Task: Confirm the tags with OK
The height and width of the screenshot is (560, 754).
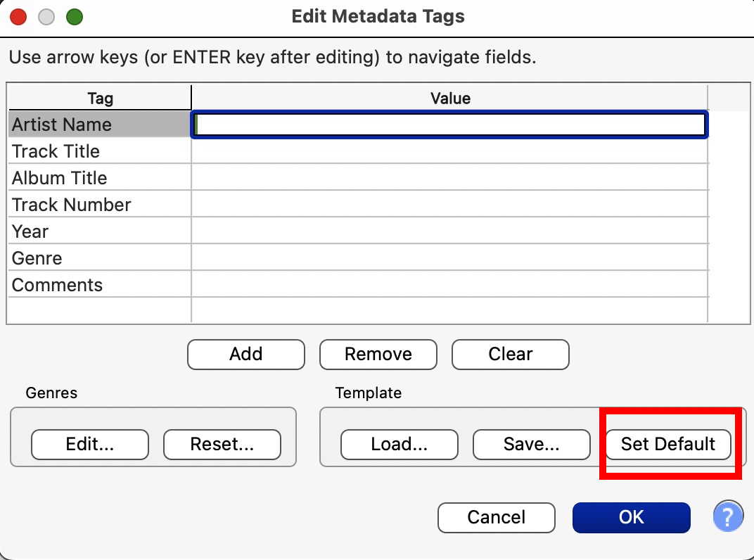Action: 631,517
